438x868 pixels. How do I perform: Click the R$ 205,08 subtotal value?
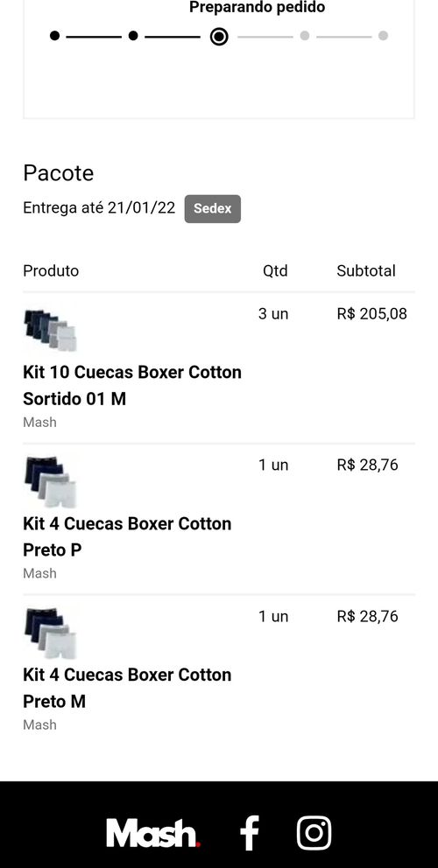click(x=372, y=314)
